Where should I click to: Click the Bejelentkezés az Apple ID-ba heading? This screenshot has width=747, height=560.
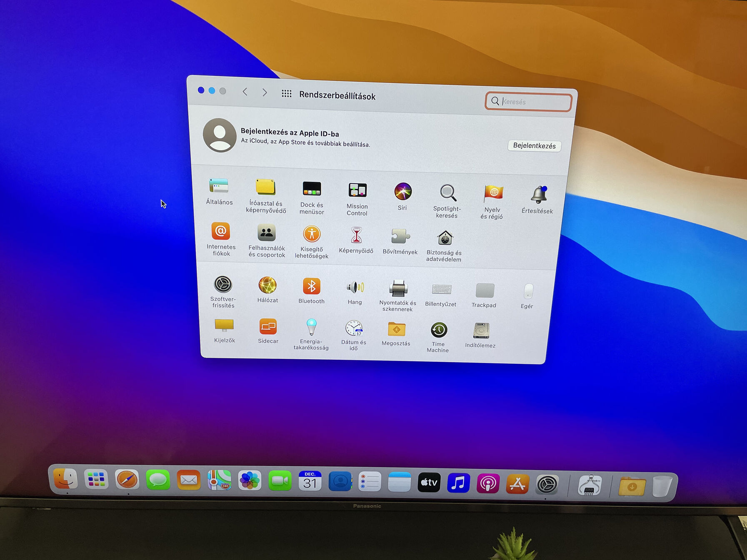coord(290,133)
